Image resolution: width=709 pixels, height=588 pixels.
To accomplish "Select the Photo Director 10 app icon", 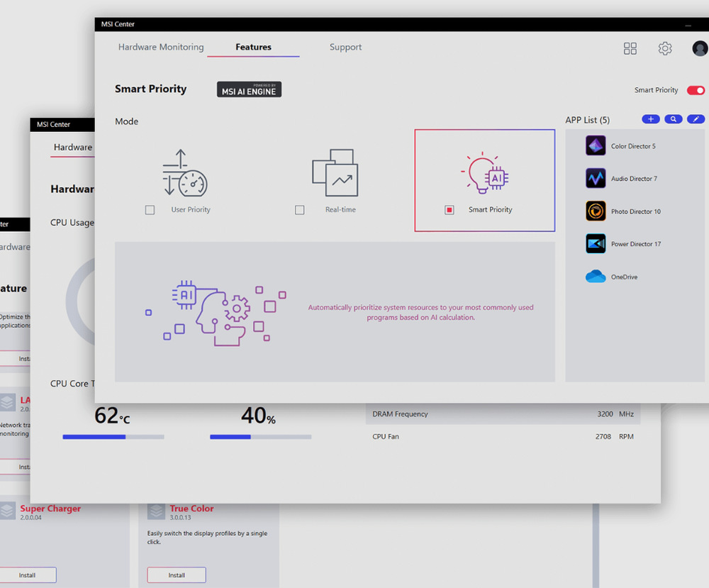I will pos(596,211).
